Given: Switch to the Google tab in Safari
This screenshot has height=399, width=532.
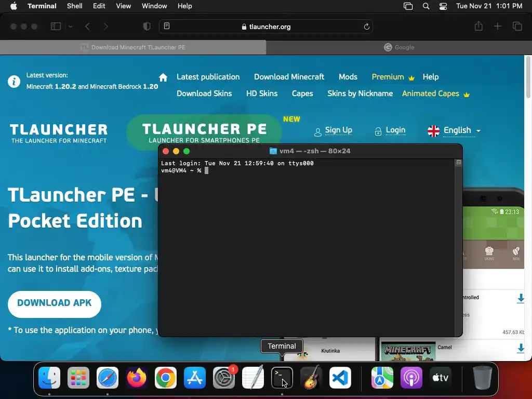Looking at the screenshot, I should [399, 47].
